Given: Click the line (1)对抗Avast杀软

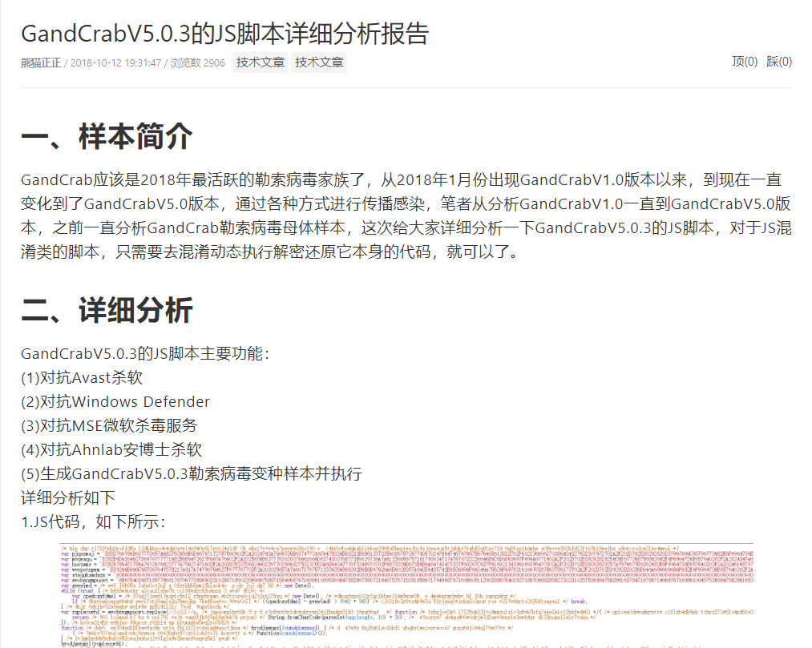Looking at the screenshot, I should point(82,377).
